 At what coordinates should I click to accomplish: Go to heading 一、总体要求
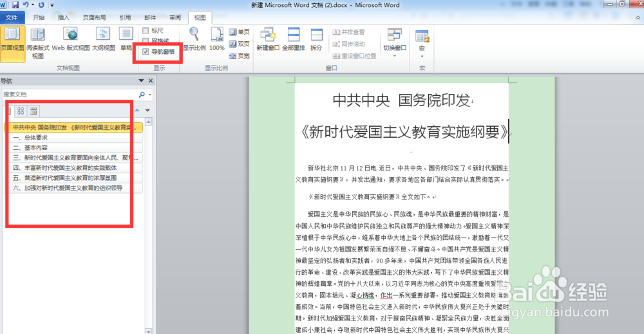74,138
